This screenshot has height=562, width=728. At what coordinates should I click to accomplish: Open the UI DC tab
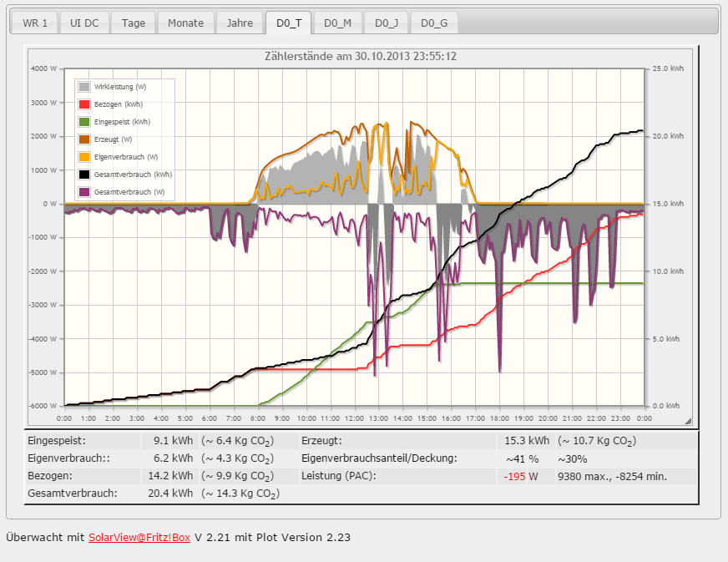[x=84, y=23]
